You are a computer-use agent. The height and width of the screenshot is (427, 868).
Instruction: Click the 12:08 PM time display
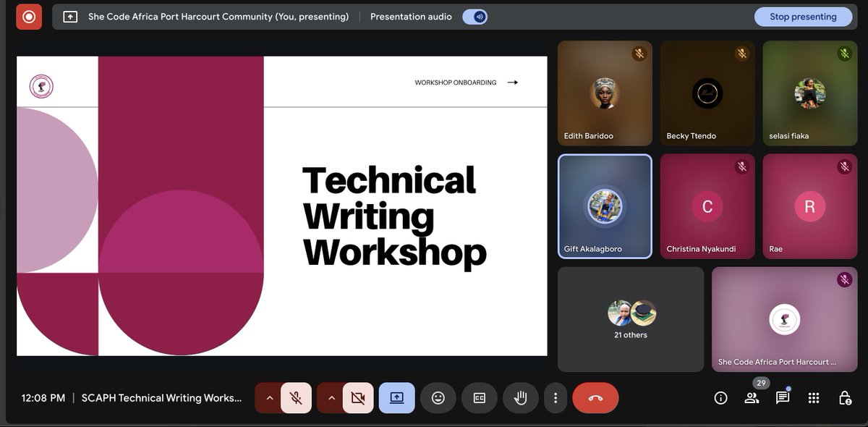[43, 398]
